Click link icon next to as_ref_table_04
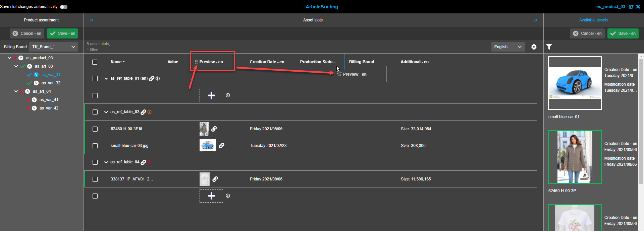 click(x=143, y=162)
